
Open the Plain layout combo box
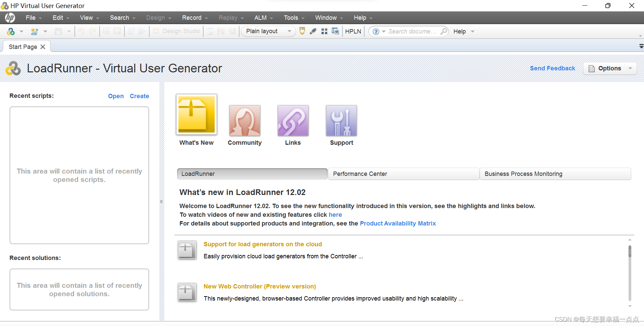[x=268, y=31]
